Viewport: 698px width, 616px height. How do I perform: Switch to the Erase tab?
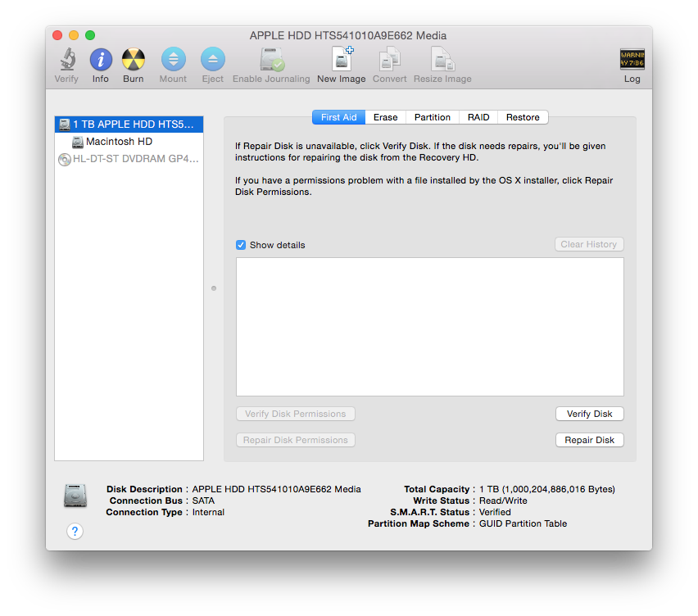(386, 117)
